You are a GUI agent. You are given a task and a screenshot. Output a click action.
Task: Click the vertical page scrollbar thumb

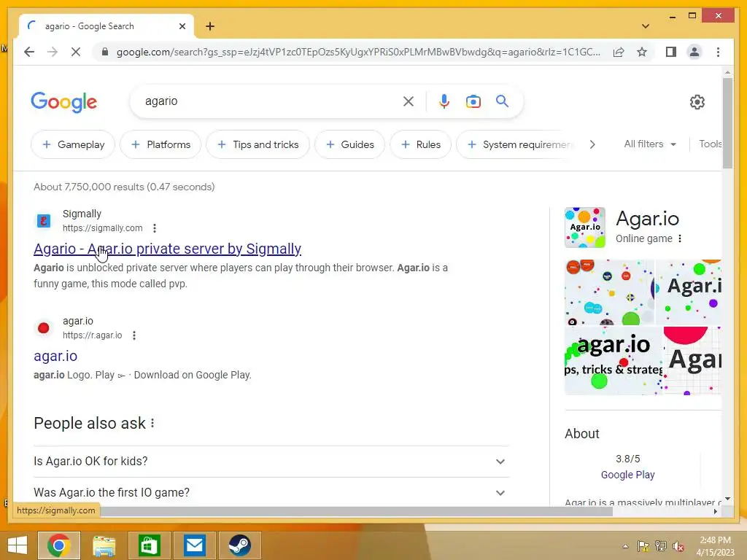[x=727, y=122]
